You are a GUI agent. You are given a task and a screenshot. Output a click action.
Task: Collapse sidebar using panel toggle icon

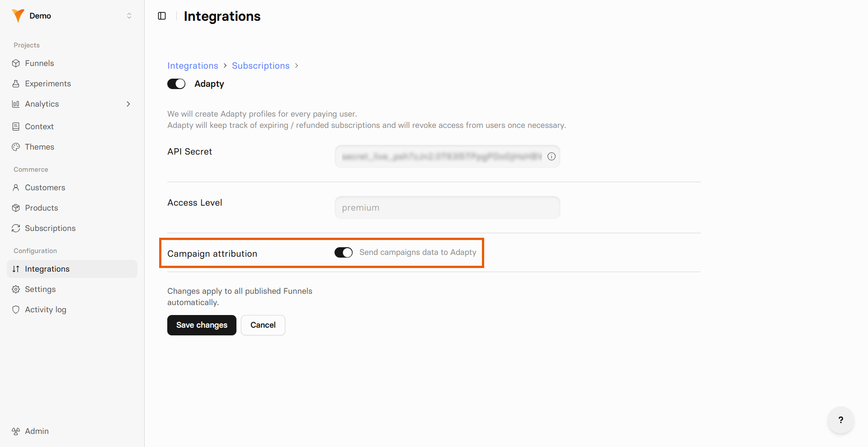click(x=162, y=16)
